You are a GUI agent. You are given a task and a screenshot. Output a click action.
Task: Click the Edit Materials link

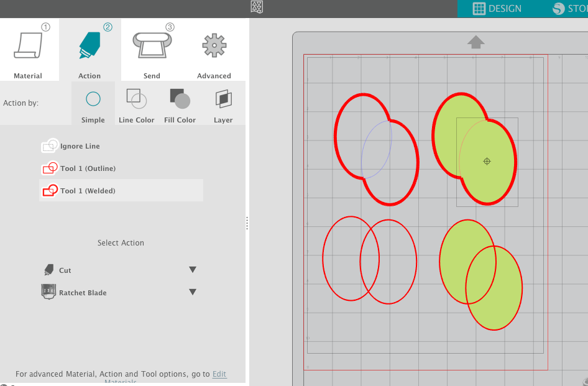coord(219,374)
